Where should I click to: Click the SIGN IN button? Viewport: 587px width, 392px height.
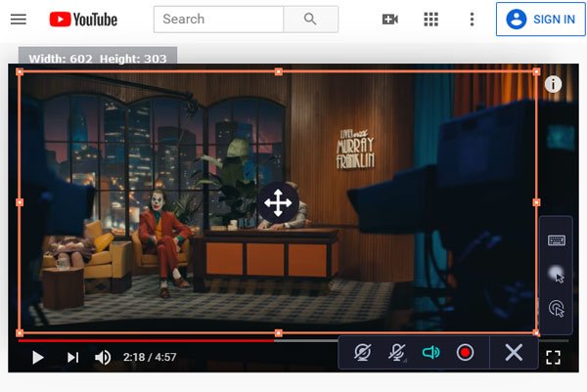tap(541, 20)
